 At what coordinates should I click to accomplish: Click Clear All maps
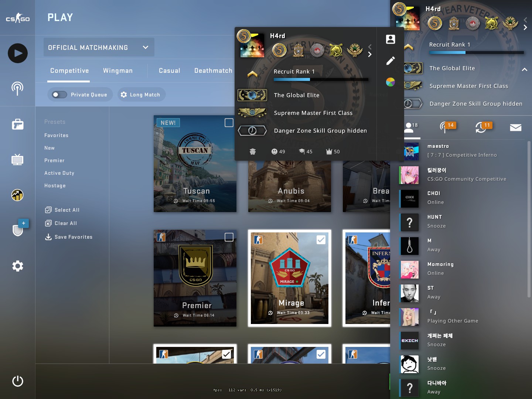tap(61, 223)
